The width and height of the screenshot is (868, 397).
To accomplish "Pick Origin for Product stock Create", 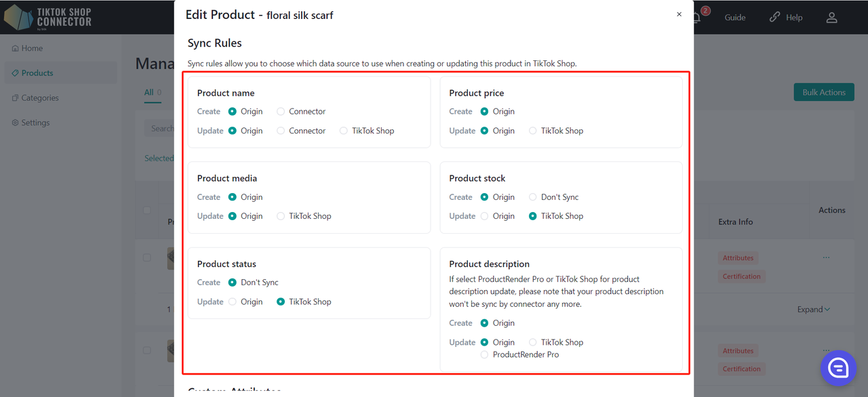I will (x=485, y=197).
